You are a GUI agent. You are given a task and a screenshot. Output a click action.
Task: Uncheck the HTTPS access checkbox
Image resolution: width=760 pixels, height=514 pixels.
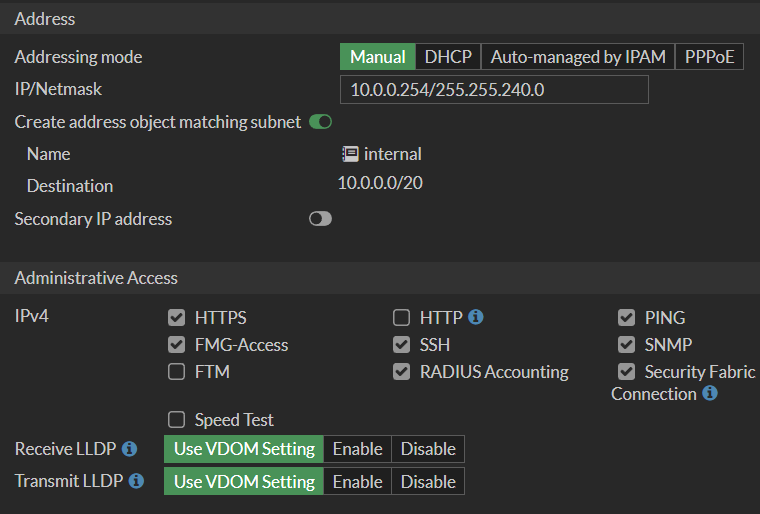click(x=177, y=318)
